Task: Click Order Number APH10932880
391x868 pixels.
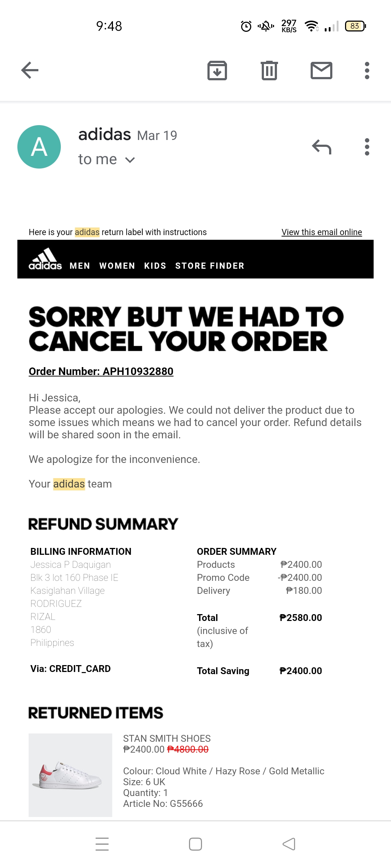Action: click(x=101, y=371)
